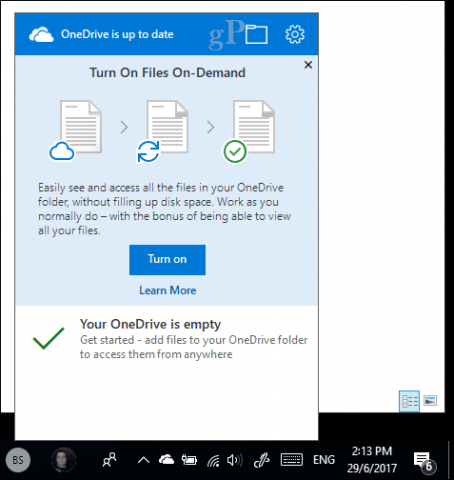Open the clock showing 2:13 PM
The width and height of the screenshot is (454, 480).
(x=372, y=460)
